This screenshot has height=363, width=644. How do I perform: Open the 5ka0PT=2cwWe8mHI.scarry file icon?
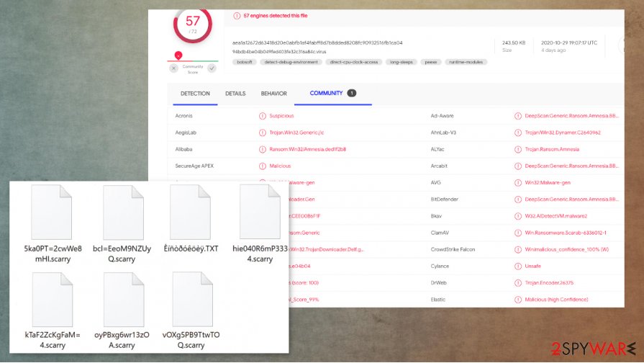pyautogui.click(x=52, y=212)
